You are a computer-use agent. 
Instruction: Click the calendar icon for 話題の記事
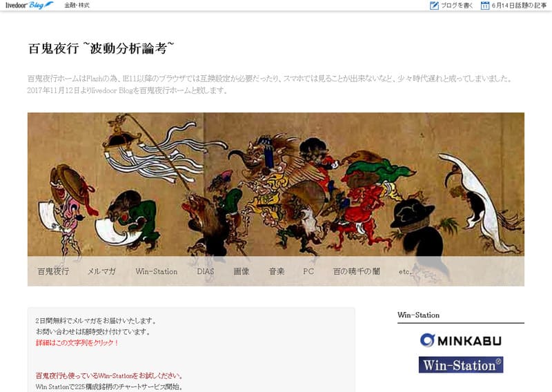[485, 6]
